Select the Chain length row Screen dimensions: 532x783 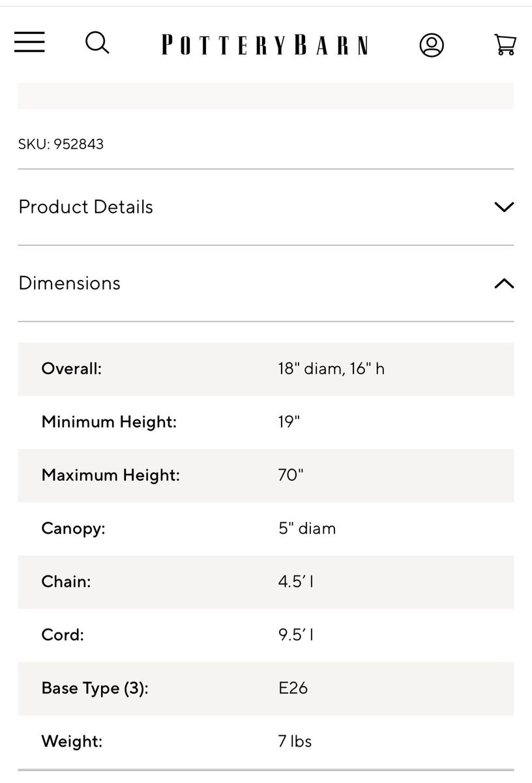266,582
